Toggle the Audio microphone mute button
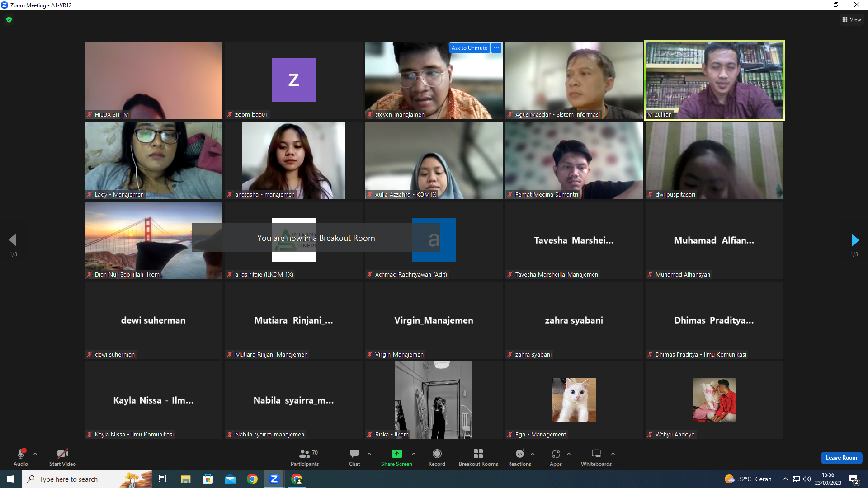The height and width of the screenshot is (488, 868). coord(21,457)
